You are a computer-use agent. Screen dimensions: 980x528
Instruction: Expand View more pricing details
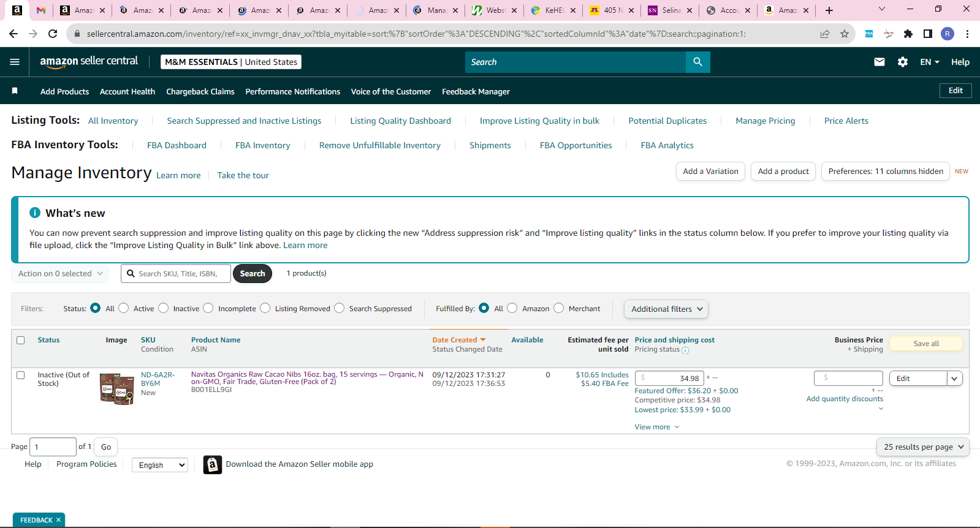pos(657,427)
